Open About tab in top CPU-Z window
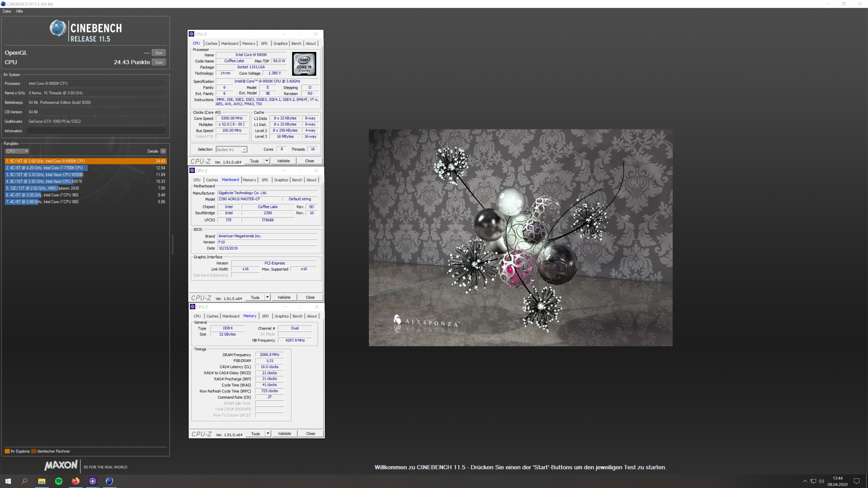The height and width of the screenshot is (488, 868). [311, 43]
